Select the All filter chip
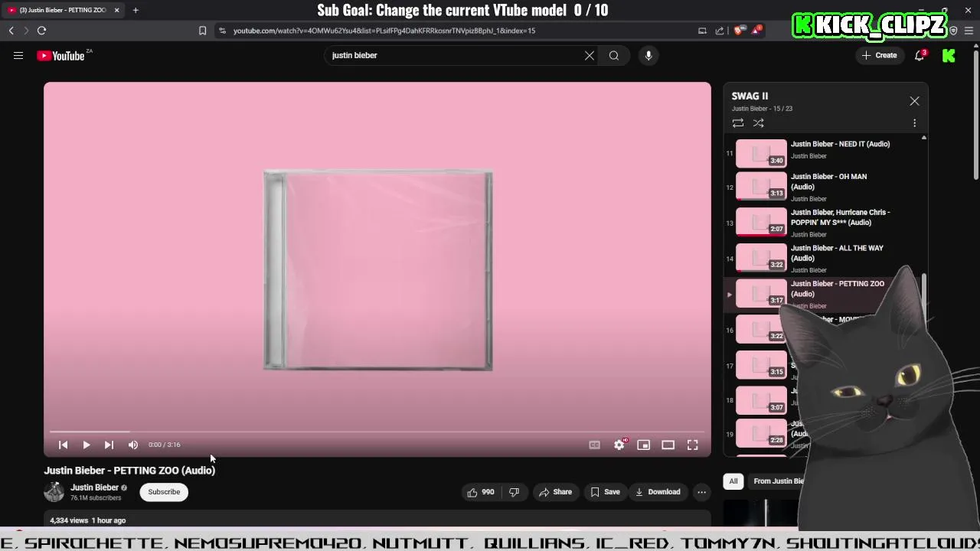This screenshot has height=551, width=980. [x=733, y=481]
